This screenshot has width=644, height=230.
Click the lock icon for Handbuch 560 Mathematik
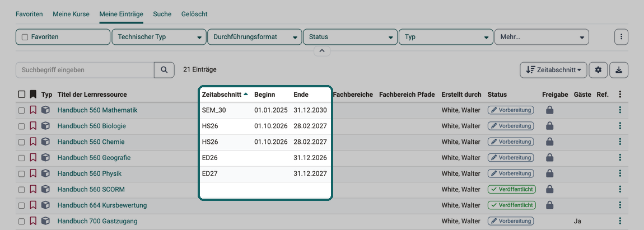(x=549, y=110)
